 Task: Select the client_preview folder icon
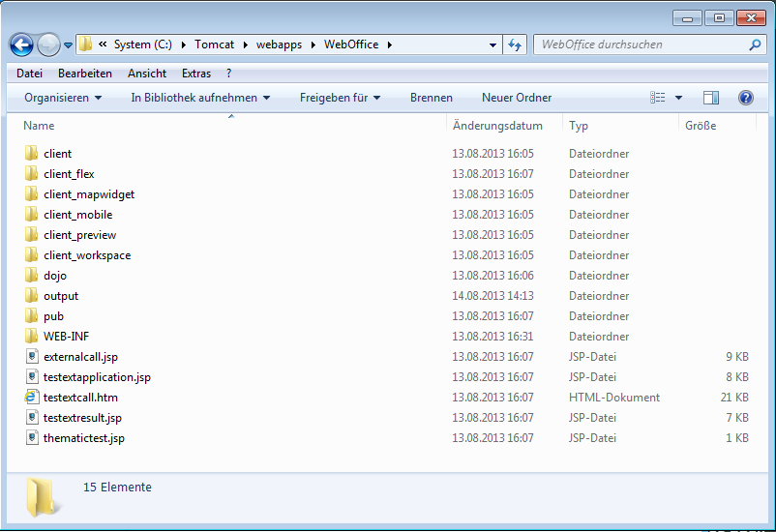coord(31,234)
